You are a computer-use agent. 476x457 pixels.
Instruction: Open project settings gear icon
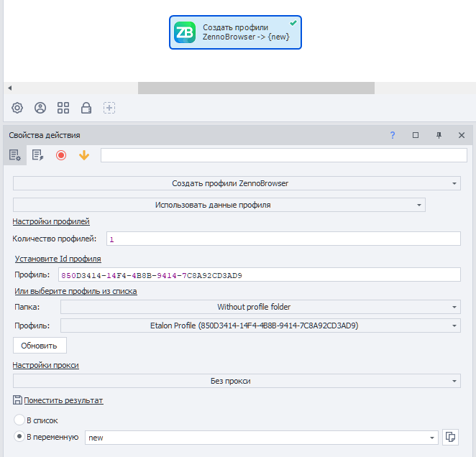click(x=17, y=108)
